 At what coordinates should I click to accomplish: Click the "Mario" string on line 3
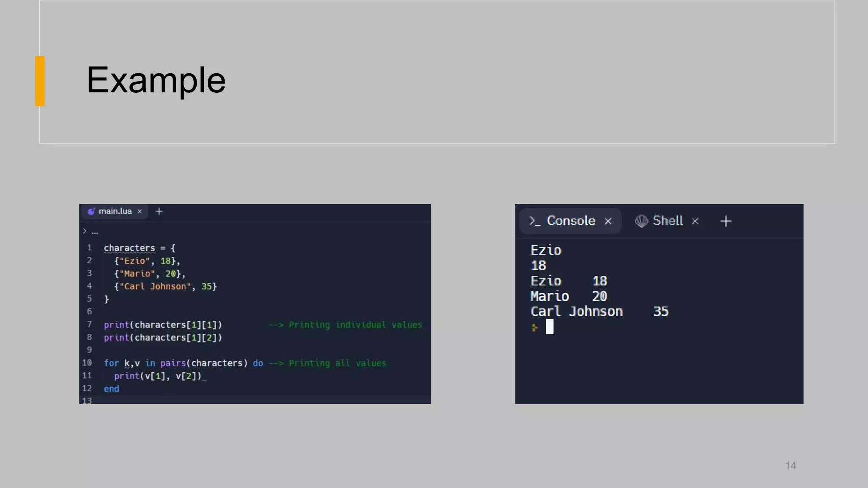tap(137, 274)
